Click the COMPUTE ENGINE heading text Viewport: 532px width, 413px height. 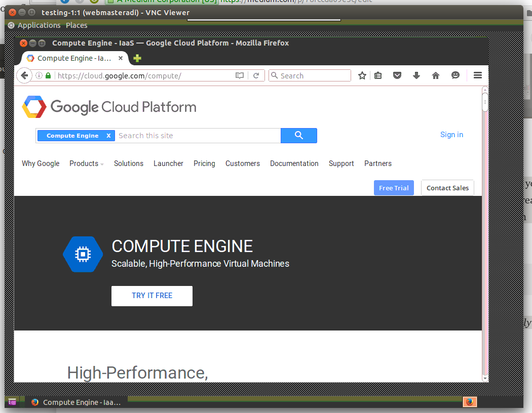(182, 246)
